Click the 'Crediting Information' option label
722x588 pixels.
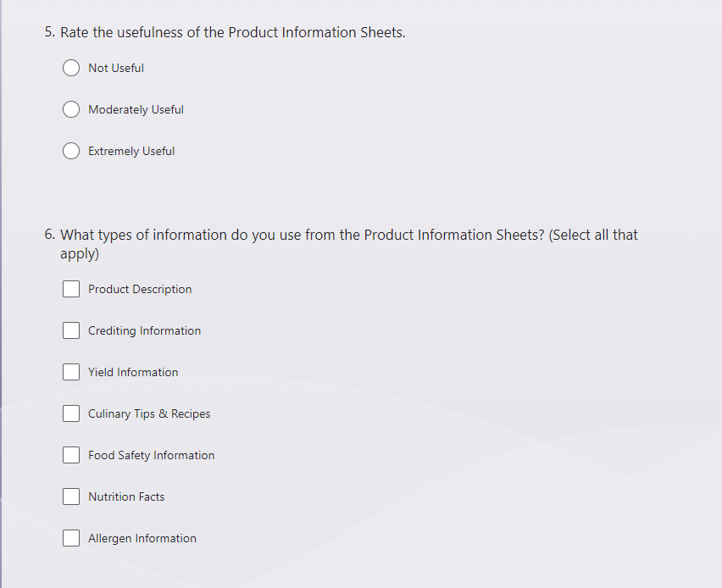coord(144,330)
